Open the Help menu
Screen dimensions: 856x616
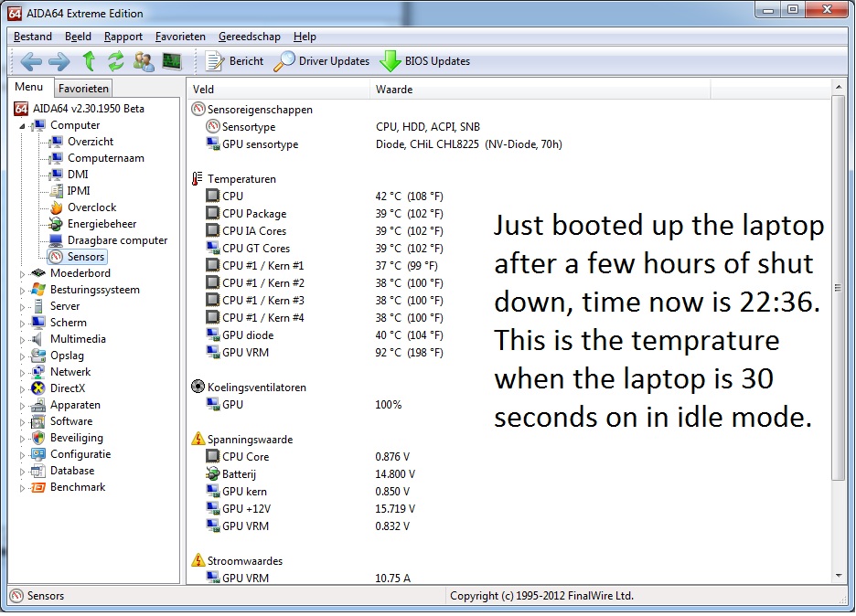(305, 37)
